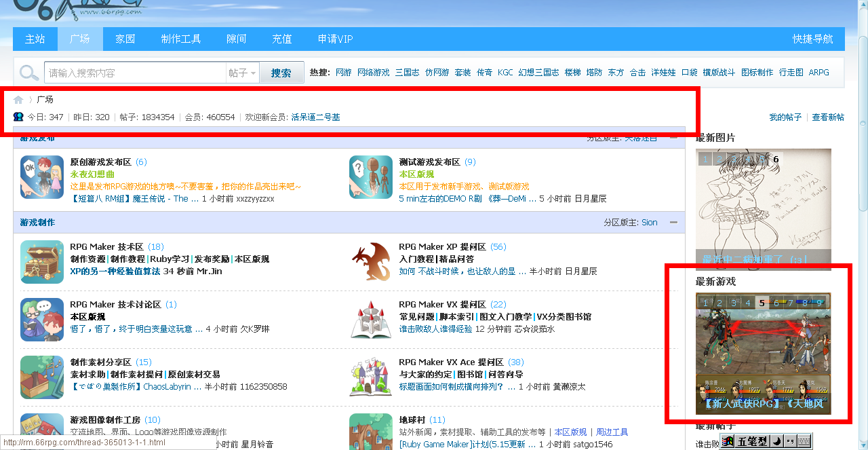Viewport: 868px width, 450px height.
Task: Collapse the 游戏发布 section above 测试游戏发布区
Action: (x=673, y=138)
